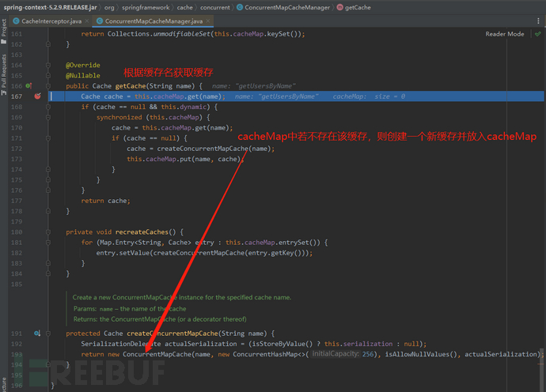Click entry.setValue on line 182
This screenshot has height=392, width=546.
[x=123, y=253]
